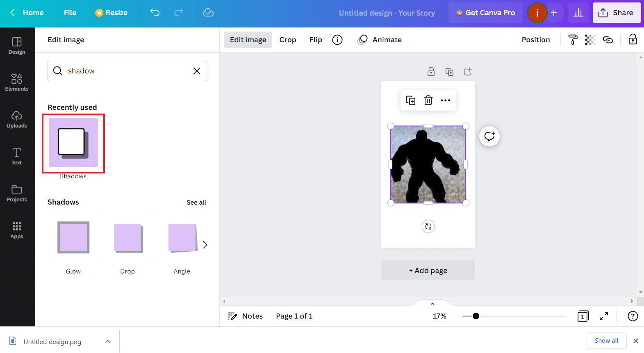Close the downloads bar
The image size is (644, 353).
(x=636, y=341)
